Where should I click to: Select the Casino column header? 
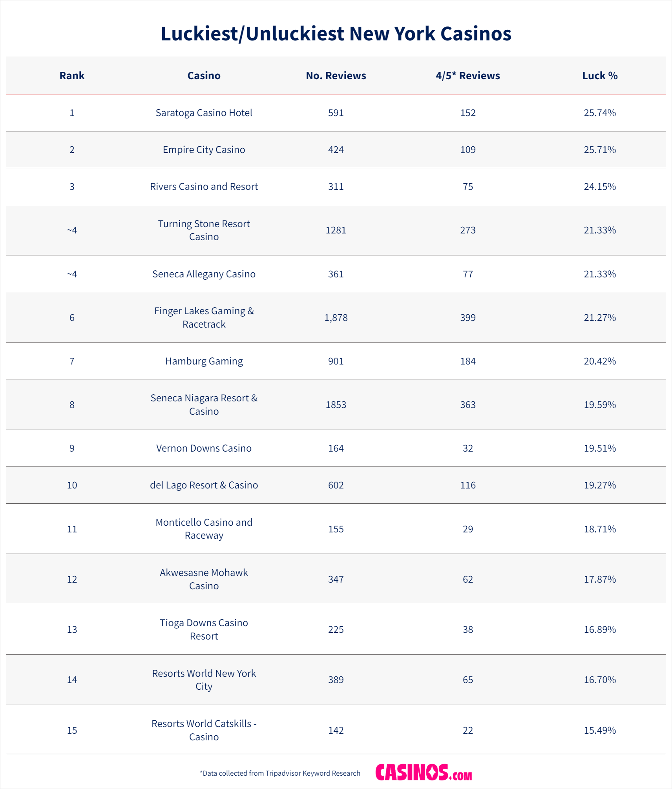204,76
